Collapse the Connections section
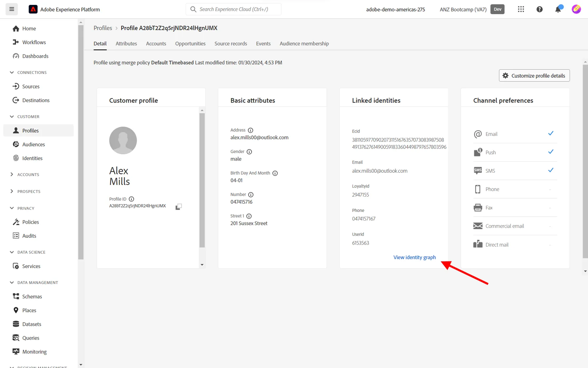The height and width of the screenshot is (368, 588). [12, 72]
